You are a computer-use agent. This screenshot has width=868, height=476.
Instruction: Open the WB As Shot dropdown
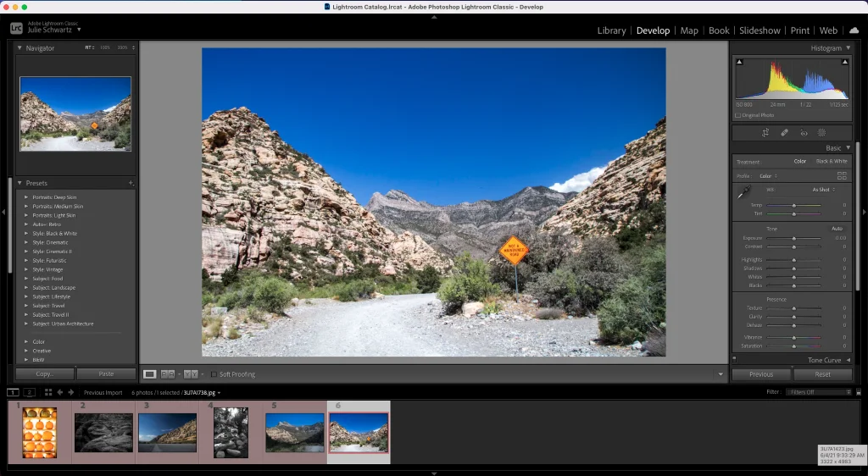point(823,190)
